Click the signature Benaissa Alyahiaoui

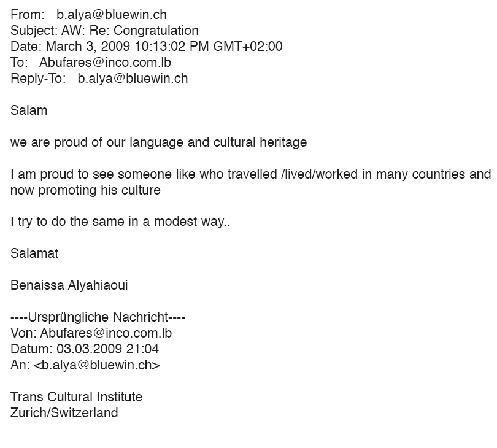pyautogui.click(x=69, y=285)
